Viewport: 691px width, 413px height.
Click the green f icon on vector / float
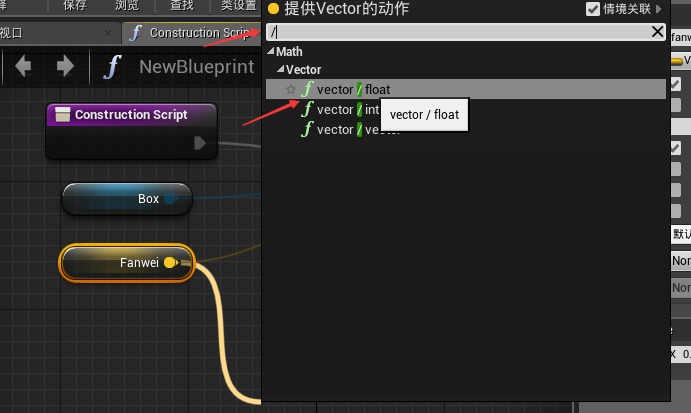pyautogui.click(x=307, y=89)
